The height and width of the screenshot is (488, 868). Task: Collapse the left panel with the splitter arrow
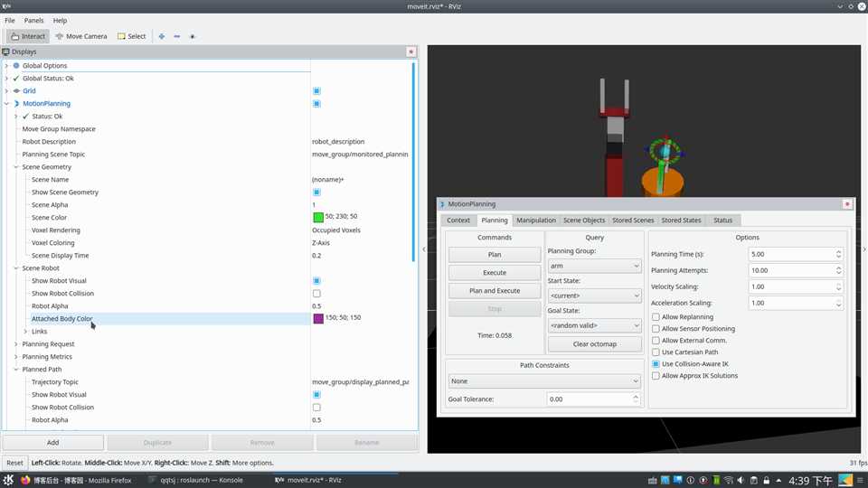(x=423, y=249)
